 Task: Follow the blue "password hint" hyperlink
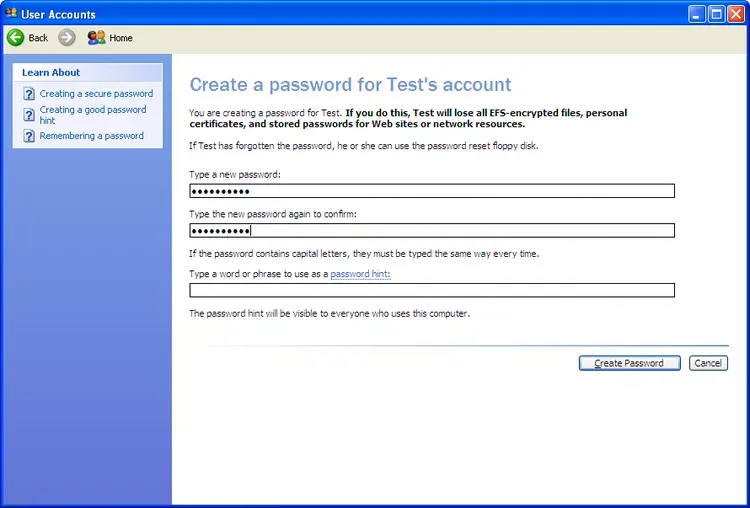[360, 273]
